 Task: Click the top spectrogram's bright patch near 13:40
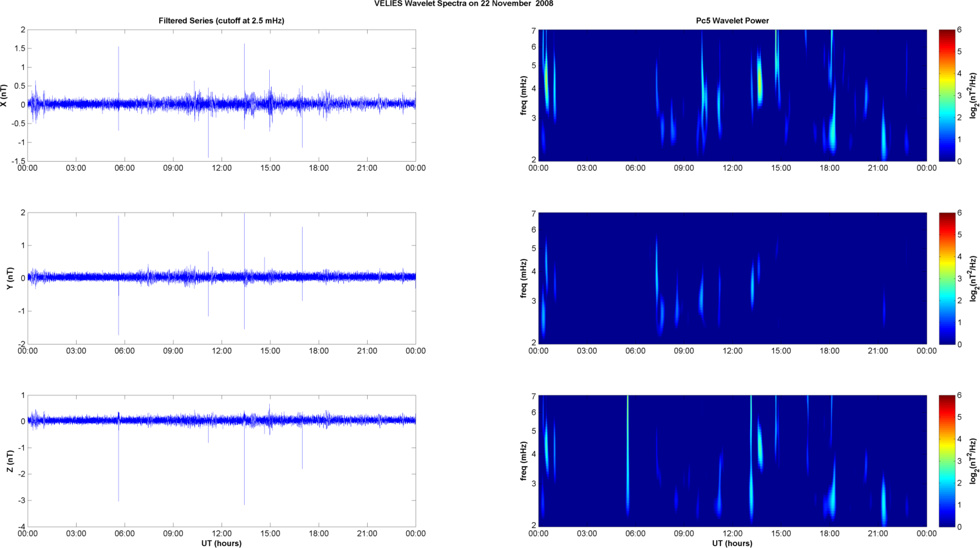[760, 80]
